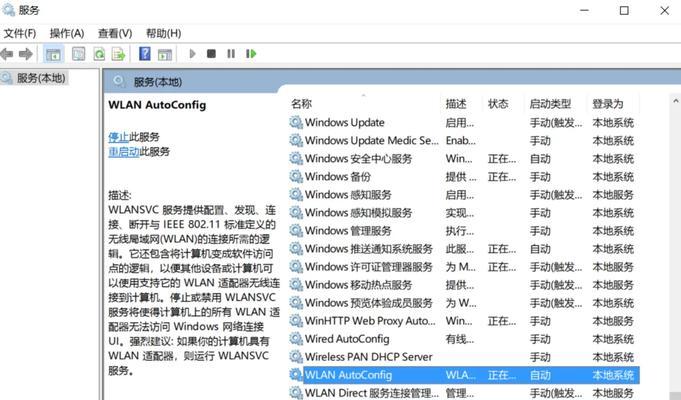681x400 pixels.
Task: Click the gear icon of WLAN AutoConfig row
Action: [296, 375]
